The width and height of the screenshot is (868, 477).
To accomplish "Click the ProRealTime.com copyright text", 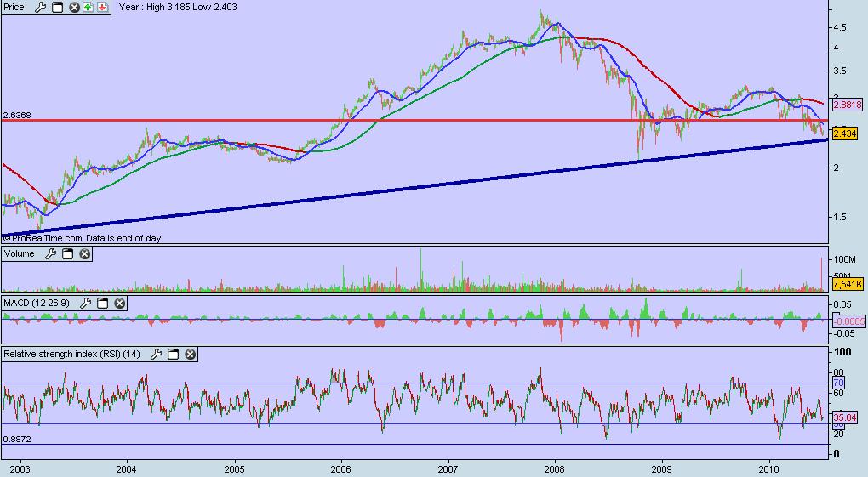I will click(82, 238).
